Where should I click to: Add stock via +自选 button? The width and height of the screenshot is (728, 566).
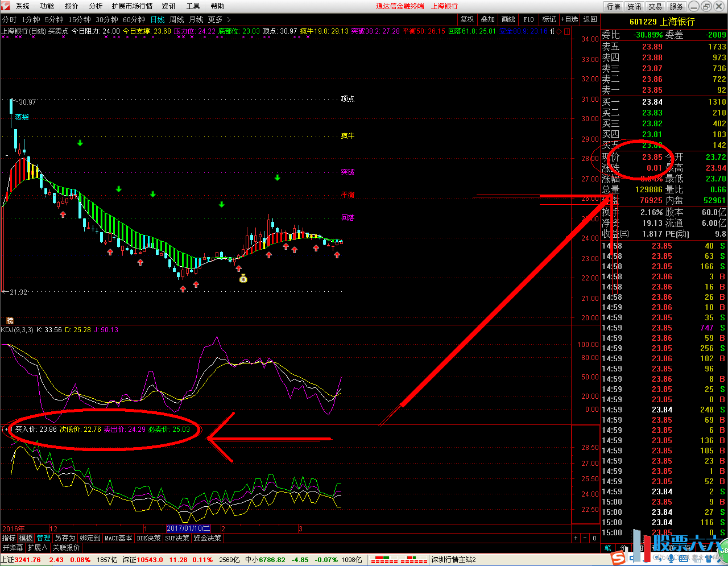click(570, 19)
